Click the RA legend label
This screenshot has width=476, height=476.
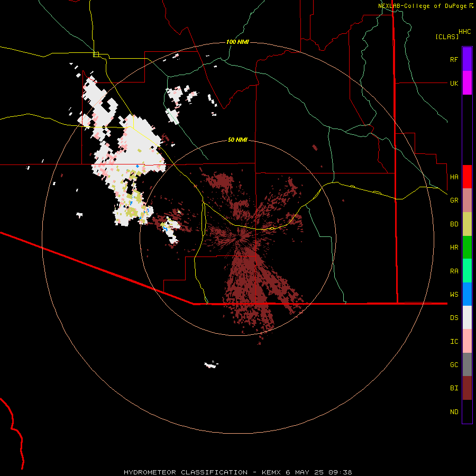tap(454, 271)
